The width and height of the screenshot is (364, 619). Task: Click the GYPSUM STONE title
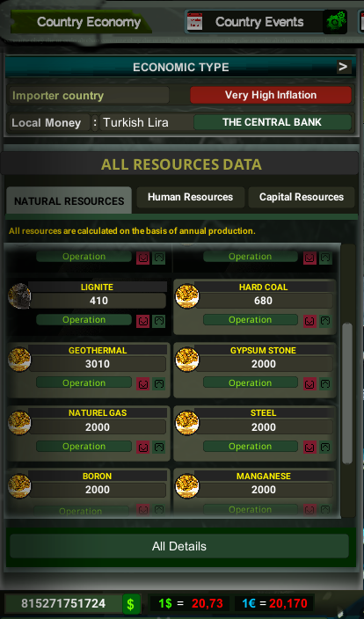(x=263, y=350)
